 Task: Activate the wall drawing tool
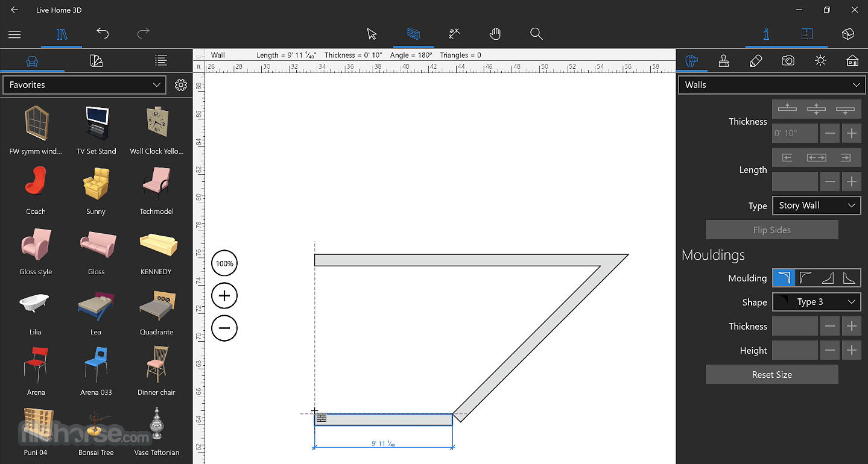[413, 34]
